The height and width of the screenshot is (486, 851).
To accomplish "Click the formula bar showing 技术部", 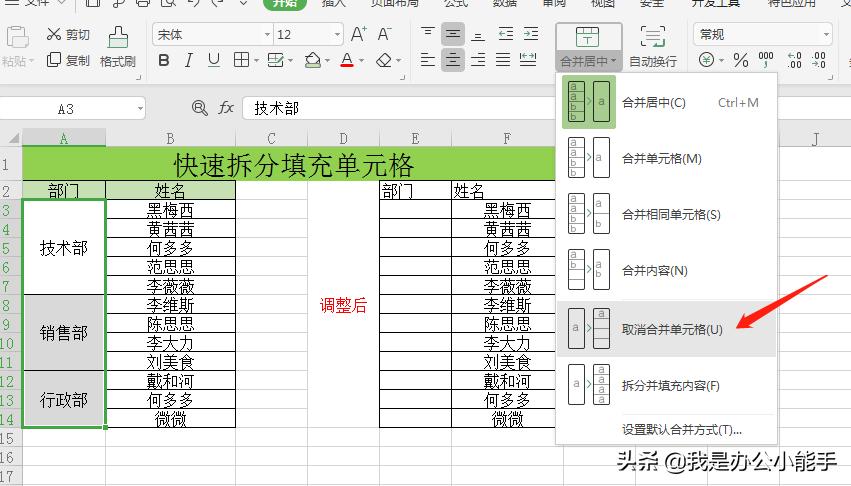I will tap(399, 108).
